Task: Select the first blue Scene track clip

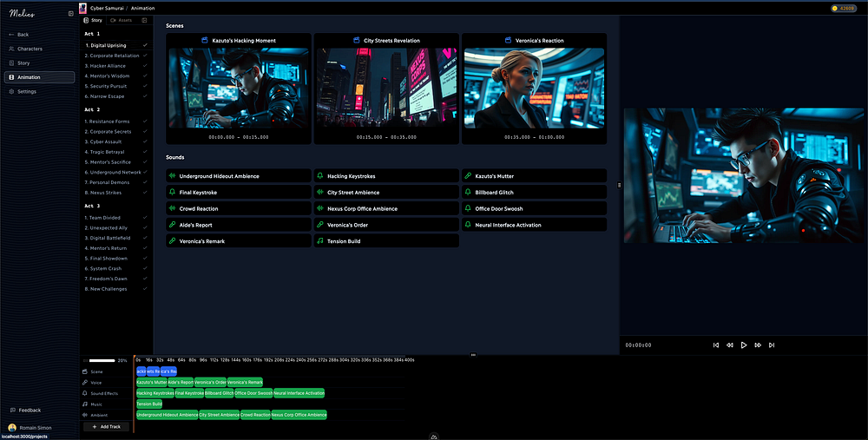Action: click(x=141, y=371)
